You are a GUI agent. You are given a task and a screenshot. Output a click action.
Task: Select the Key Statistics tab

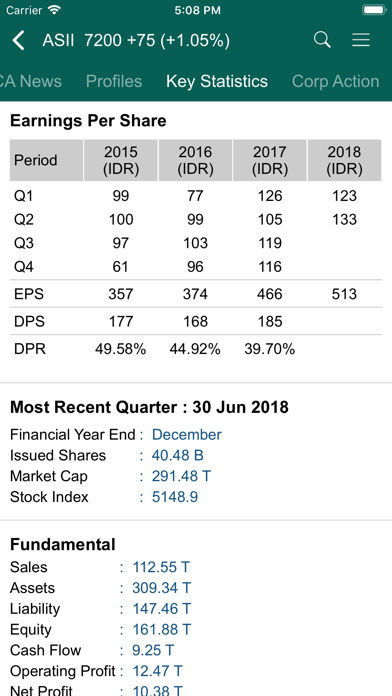point(217,81)
